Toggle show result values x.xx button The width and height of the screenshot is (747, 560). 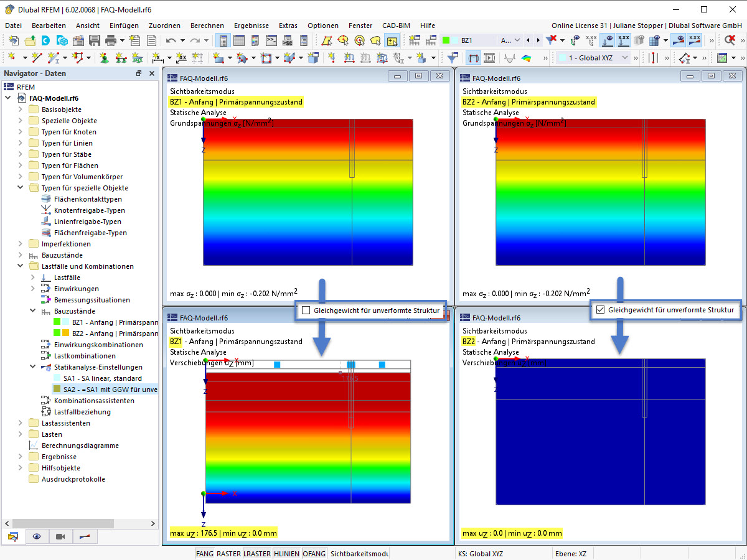coord(695,40)
